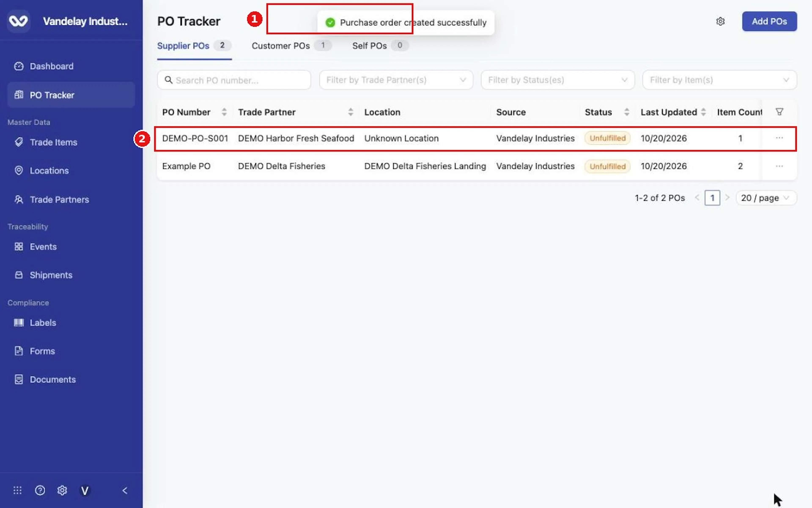The height and width of the screenshot is (508, 812).
Task: Open Shipments in sidebar
Action: click(71, 275)
